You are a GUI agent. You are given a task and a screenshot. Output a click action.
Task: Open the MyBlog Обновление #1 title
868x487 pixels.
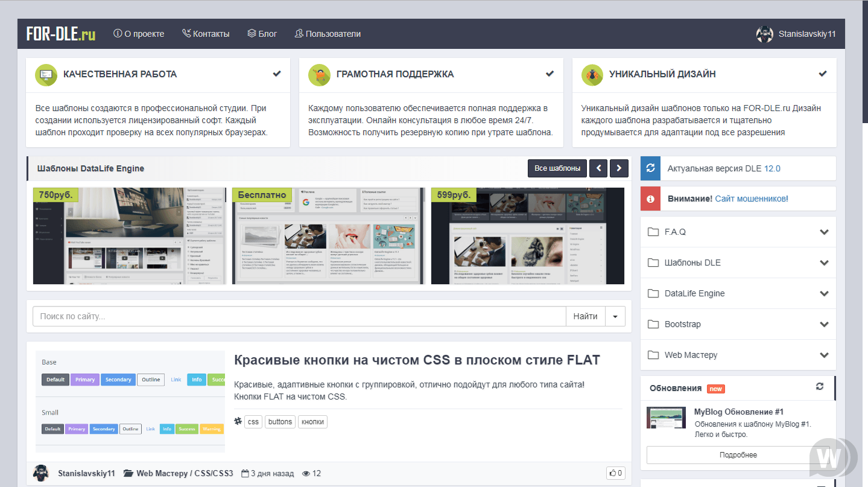click(x=738, y=412)
